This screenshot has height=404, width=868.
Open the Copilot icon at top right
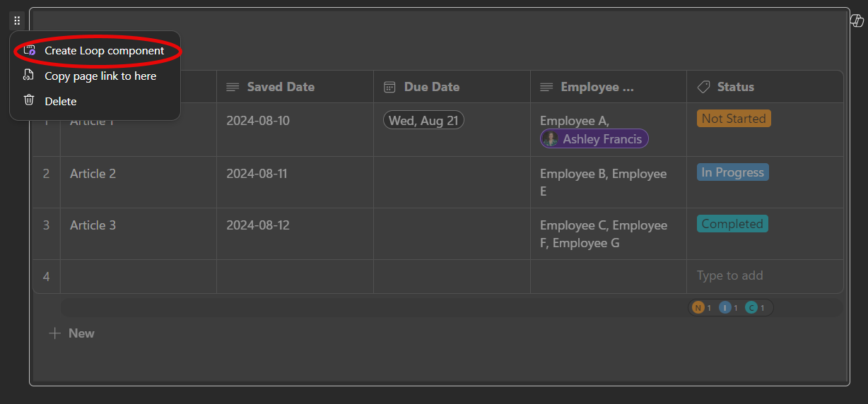(857, 20)
